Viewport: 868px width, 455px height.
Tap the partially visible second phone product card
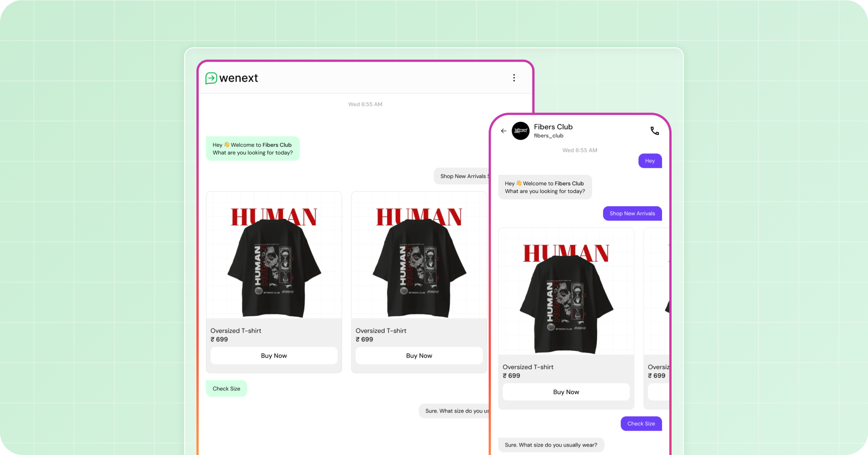pyautogui.click(x=657, y=318)
